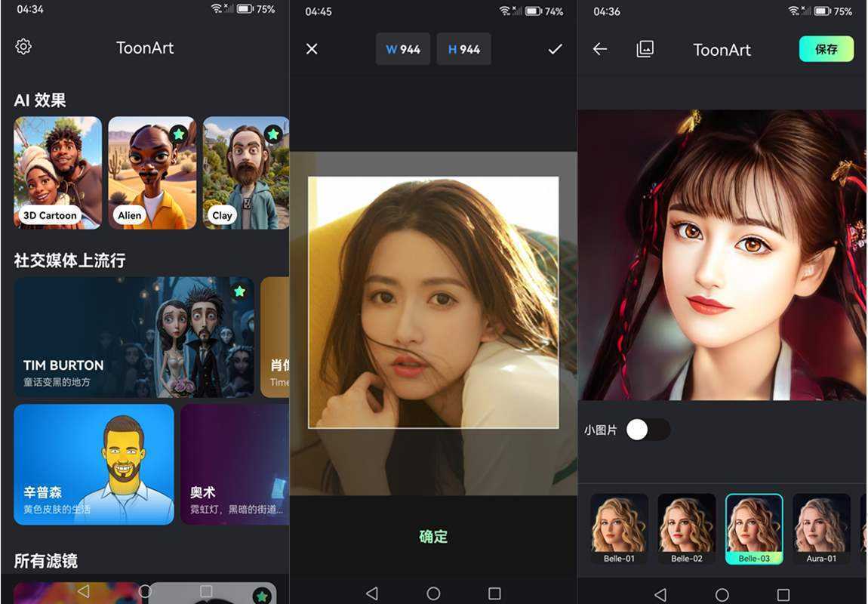This screenshot has height=604, width=868.
Task: Confirm the crop with the checkmark
Action: pos(555,48)
